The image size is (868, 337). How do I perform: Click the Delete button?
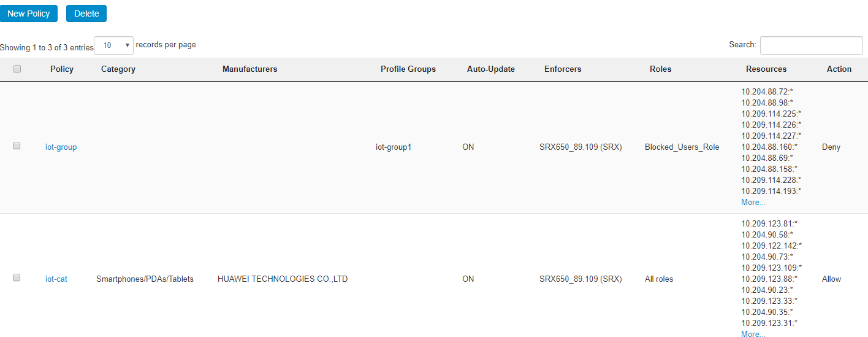[x=86, y=14]
